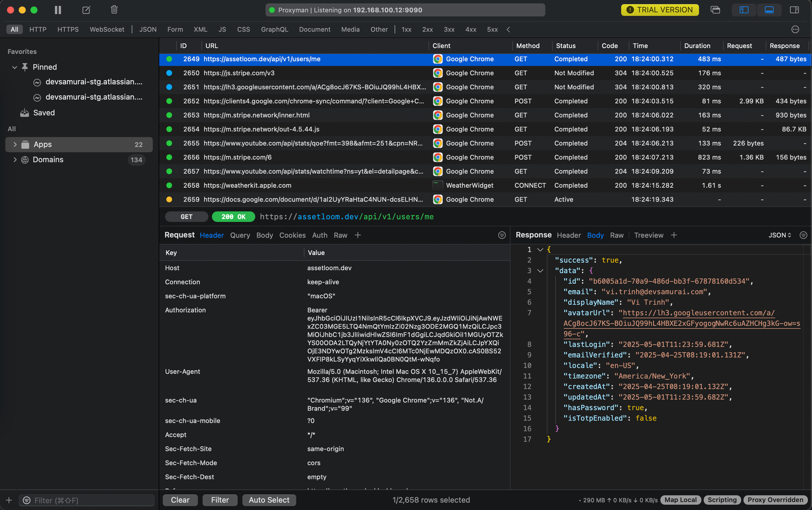The width and height of the screenshot is (812, 510).
Task: Select request 2650 js.stripe.com/v3
Action: (485, 73)
